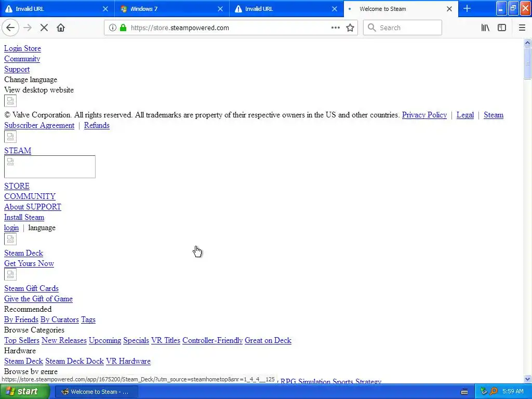Open the Refunds link

97,125
